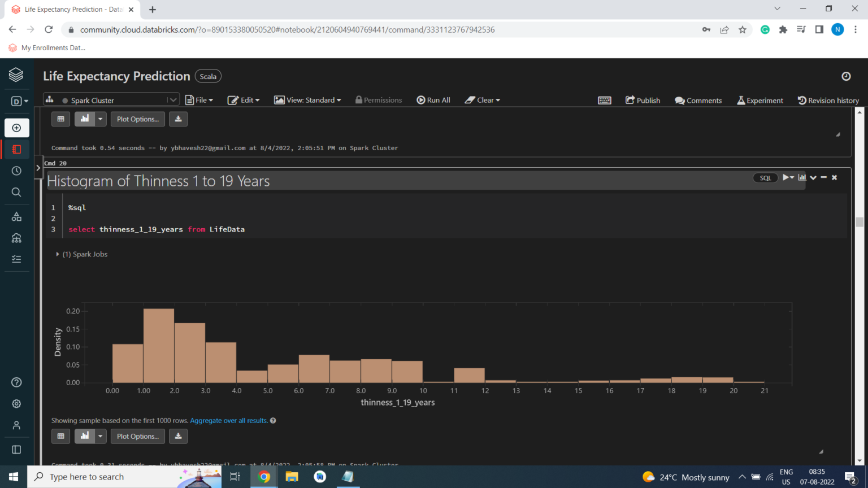Click the Search magnifier in left sidebar
The image size is (868, 488).
[16, 192]
